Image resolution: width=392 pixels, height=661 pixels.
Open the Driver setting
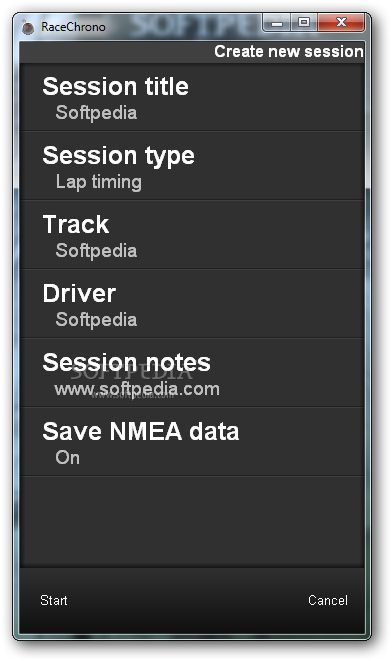click(192, 304)
